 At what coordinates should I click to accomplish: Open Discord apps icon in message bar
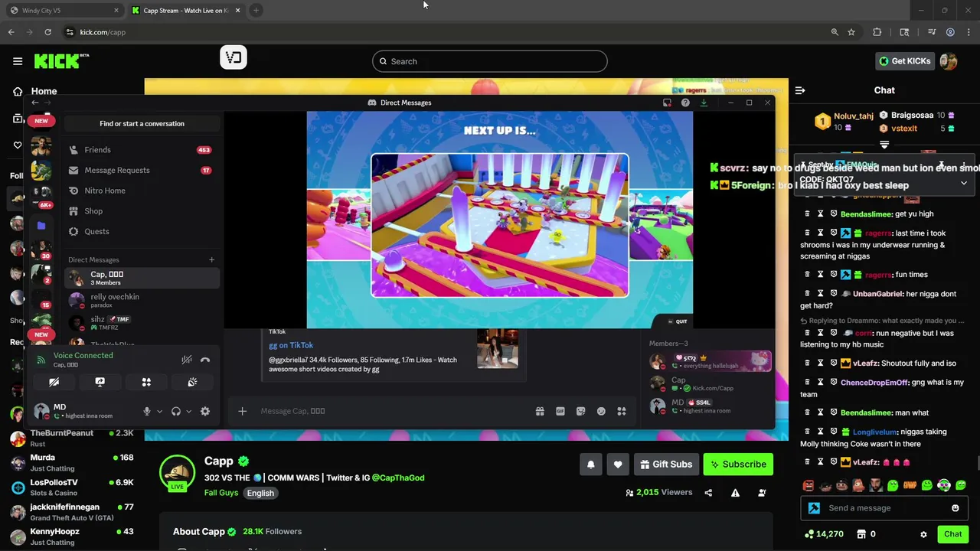(x=622, y=411)
